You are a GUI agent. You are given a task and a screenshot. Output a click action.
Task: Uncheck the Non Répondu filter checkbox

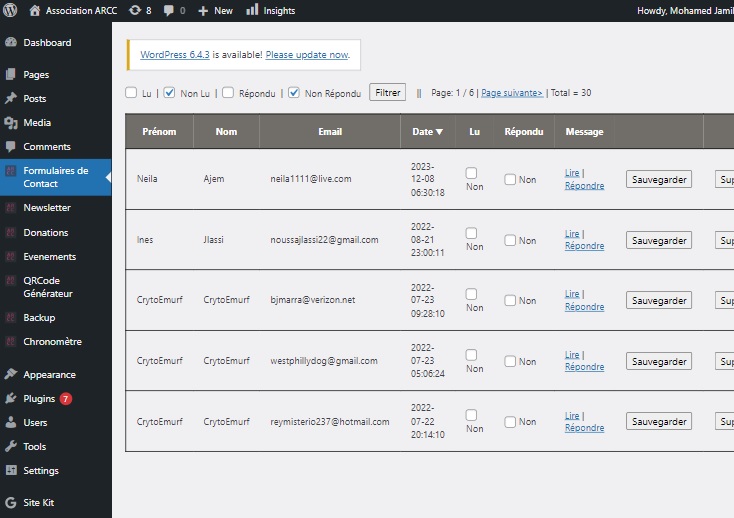coord(294,93)
